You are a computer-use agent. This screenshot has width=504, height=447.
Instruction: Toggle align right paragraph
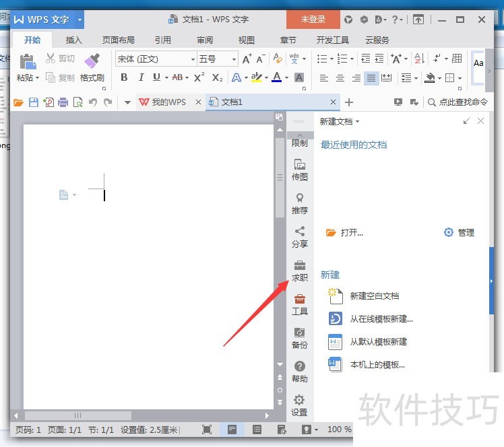tap(356, 77)
